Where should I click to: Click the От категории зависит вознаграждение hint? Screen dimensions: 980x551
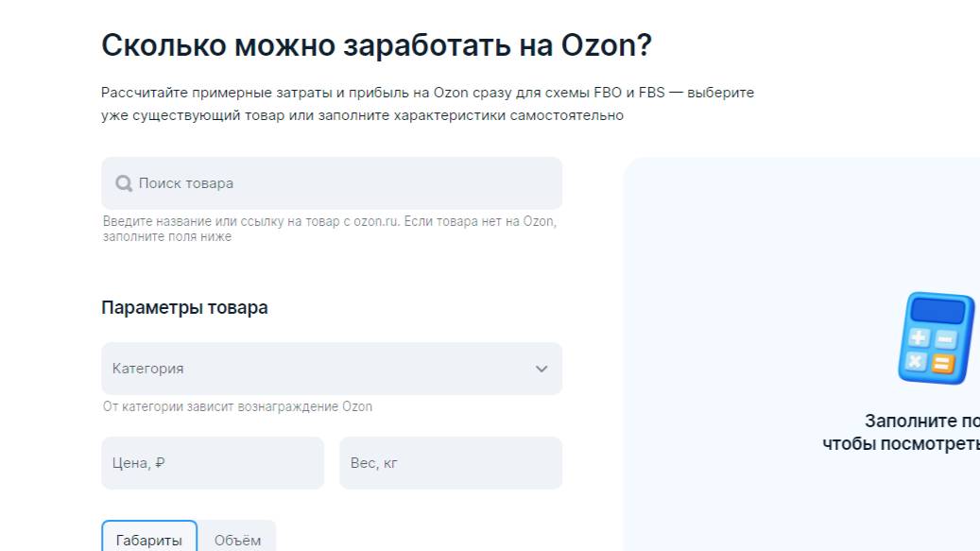(x=238, y=407)
